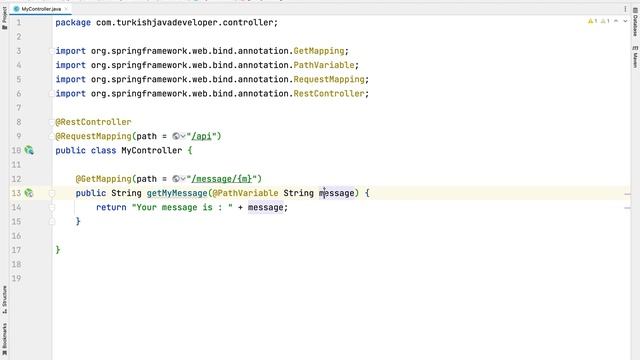This screenshot has width=640, height=360.
Task: Click the fold marker at line 14
Action: tap(52, 207)
